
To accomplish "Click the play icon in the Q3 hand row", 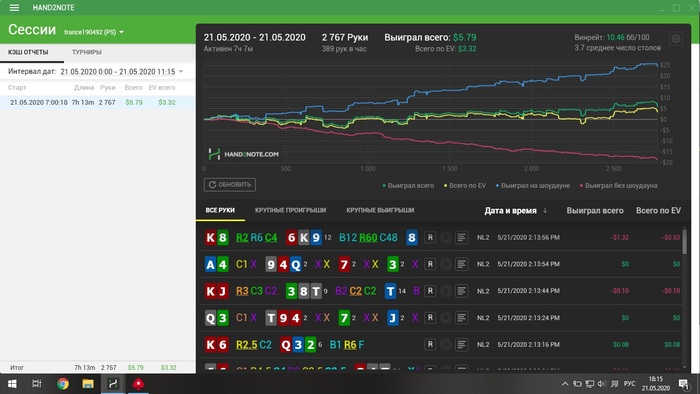I will [446, 318].
